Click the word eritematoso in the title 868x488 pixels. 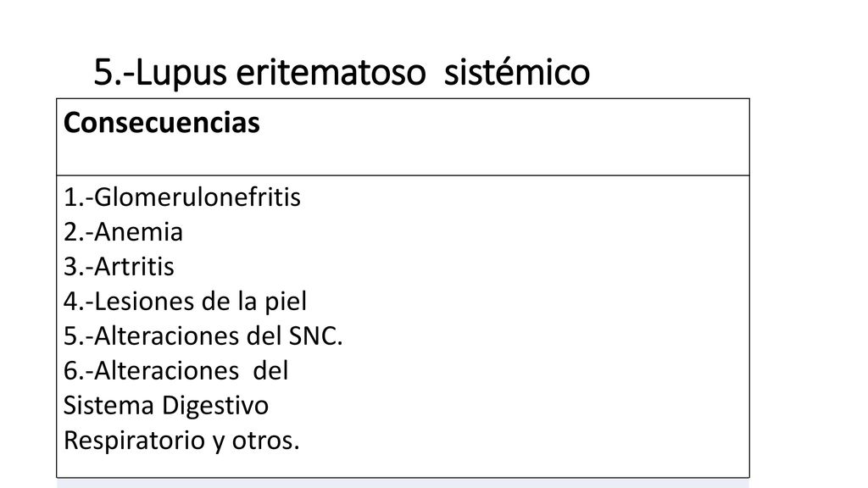click(x=331, y=73)
